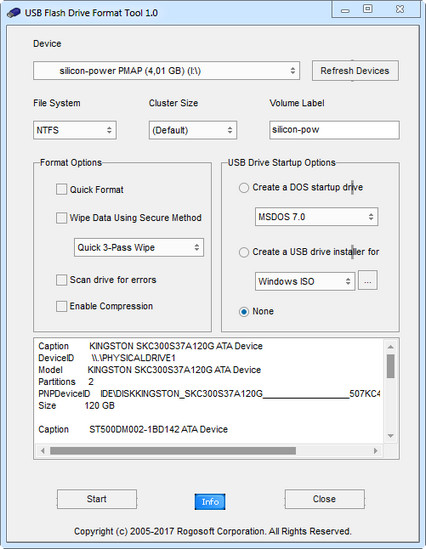Click the horizontal scroll left arrow
The image size is (426, 549).
point(43,451)
